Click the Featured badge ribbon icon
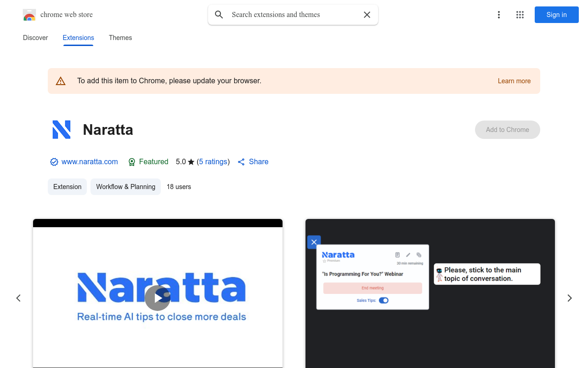 coord(132,162)
